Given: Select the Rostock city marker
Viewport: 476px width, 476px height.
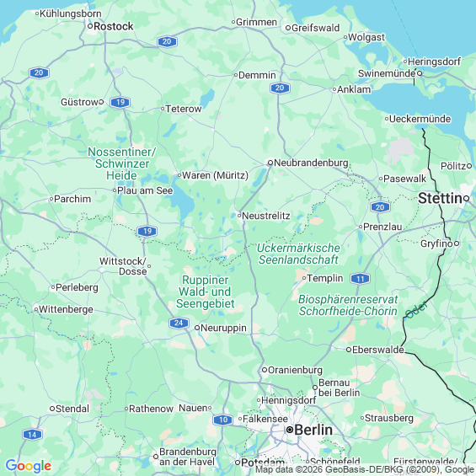Looking at the screenshot, I should [x=90, y=26].
